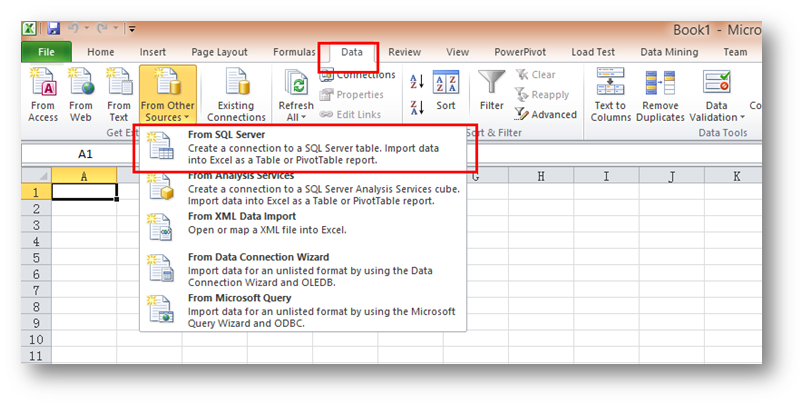The width and height of the screenshot is (804, 406).
Task: Choose From Microsoft Query menu entry
Action: pos(303,311)
